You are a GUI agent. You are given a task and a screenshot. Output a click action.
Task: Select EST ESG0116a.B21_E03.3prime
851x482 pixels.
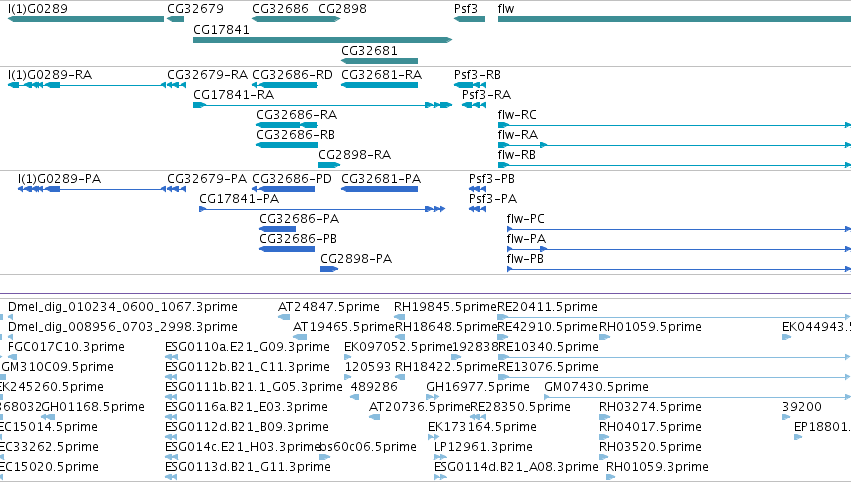[172, 417]
